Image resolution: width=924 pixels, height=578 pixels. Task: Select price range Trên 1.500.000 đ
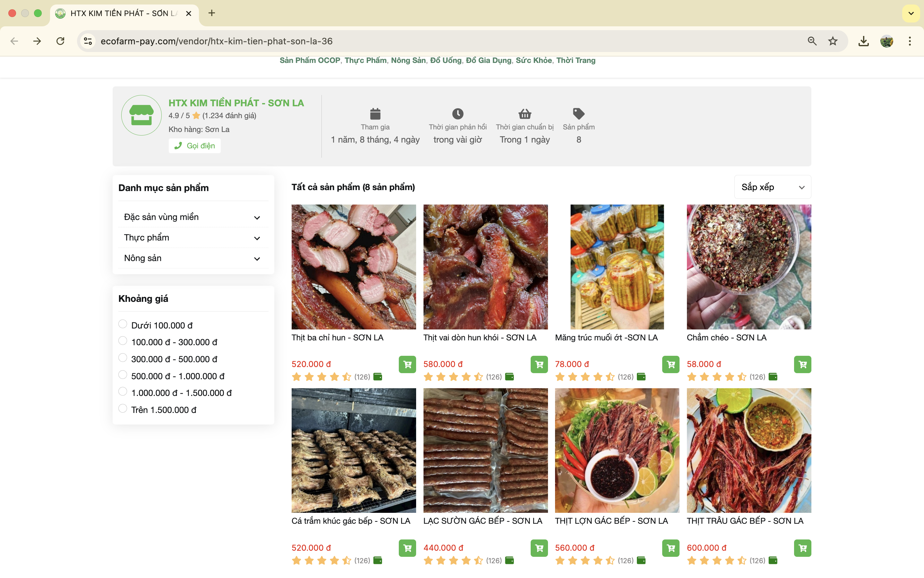pyautogui.click(x=123, y=408)
